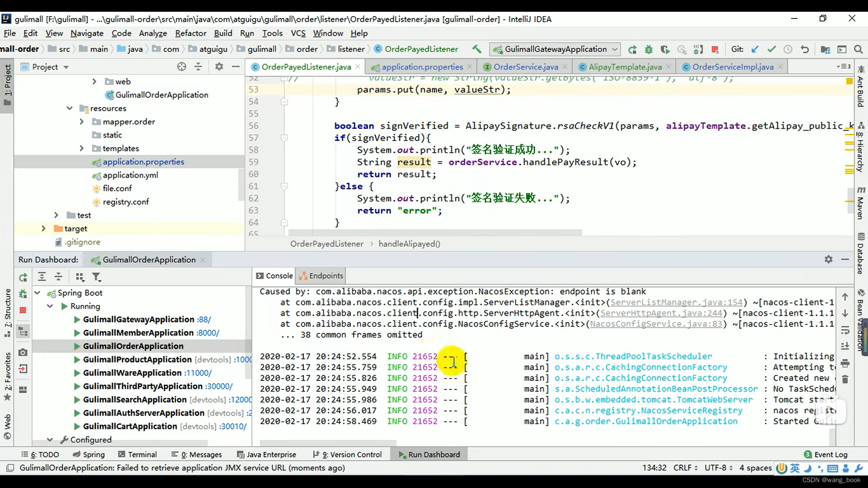Open the Refactor menu

[x=190, y=33]
